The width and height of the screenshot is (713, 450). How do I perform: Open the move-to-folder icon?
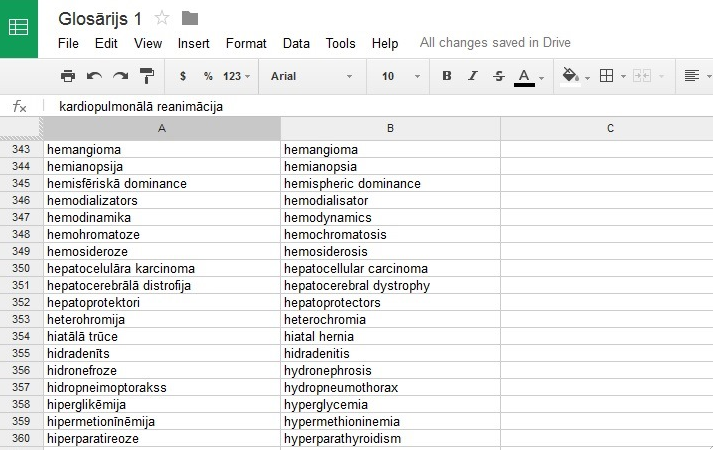coord(190,18)
